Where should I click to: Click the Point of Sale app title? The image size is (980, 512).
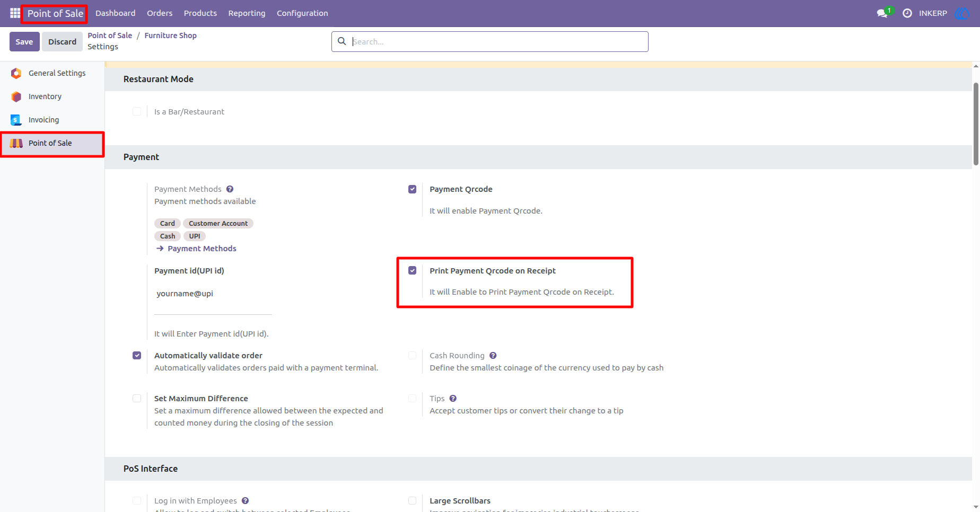click(55, 13)
